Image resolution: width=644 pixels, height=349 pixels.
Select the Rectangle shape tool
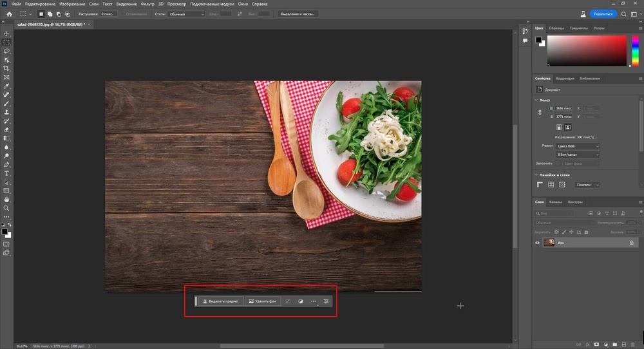coord(6,191)
